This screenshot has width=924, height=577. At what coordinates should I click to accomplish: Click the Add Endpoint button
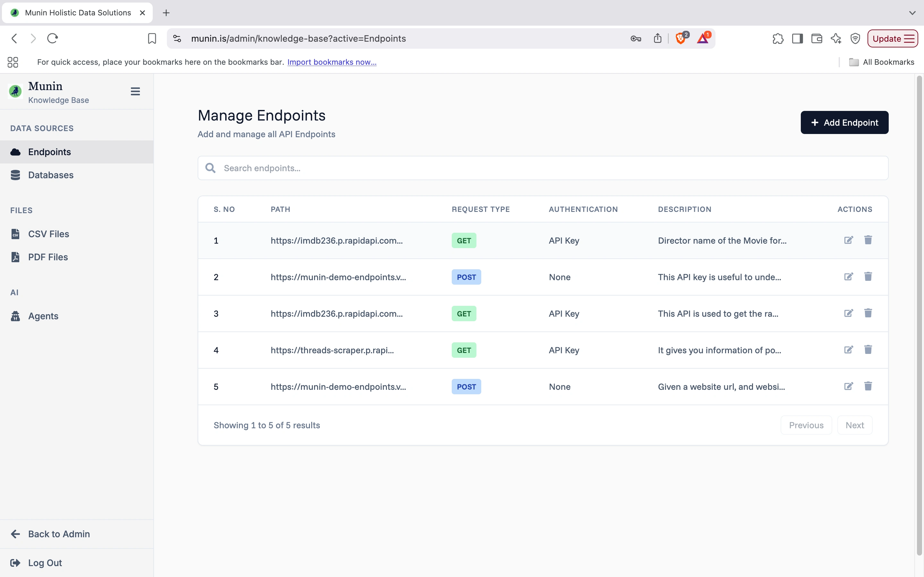(844, 122)
